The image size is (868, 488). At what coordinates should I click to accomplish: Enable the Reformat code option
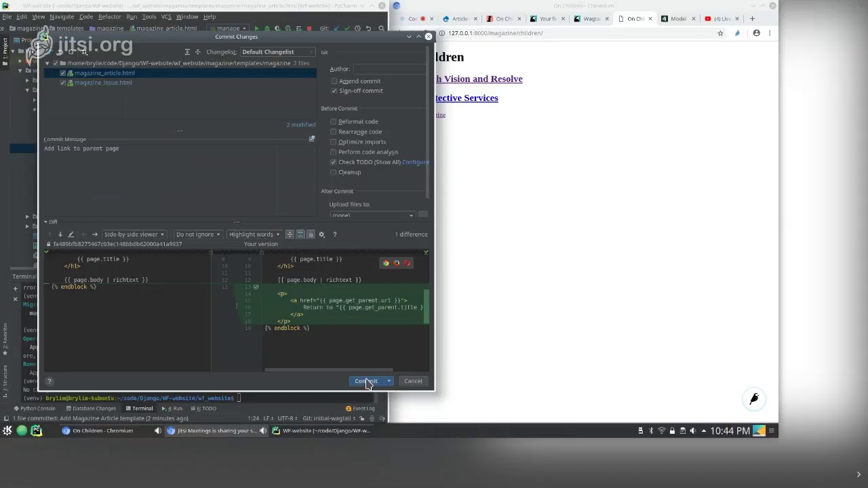[333, 122]
